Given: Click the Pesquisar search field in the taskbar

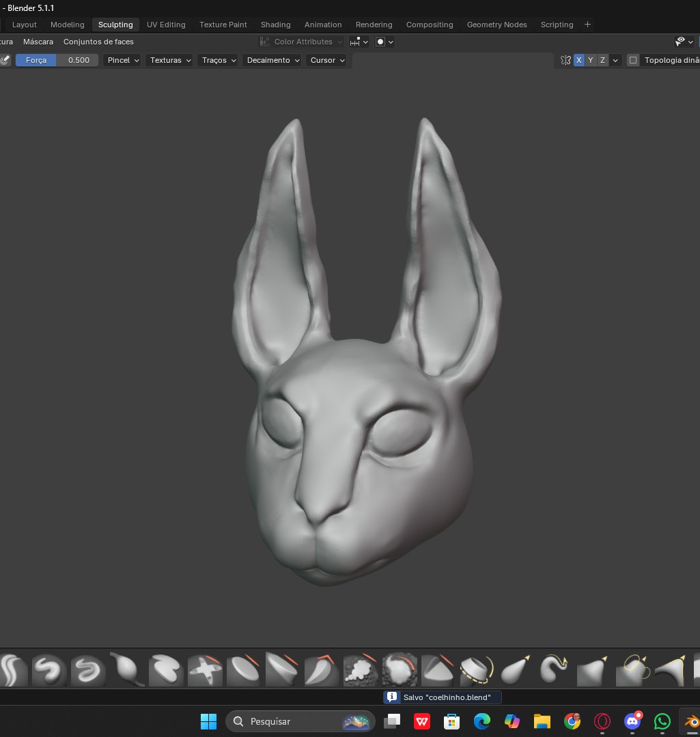Looking at the screenshot, I should (287, 721).
